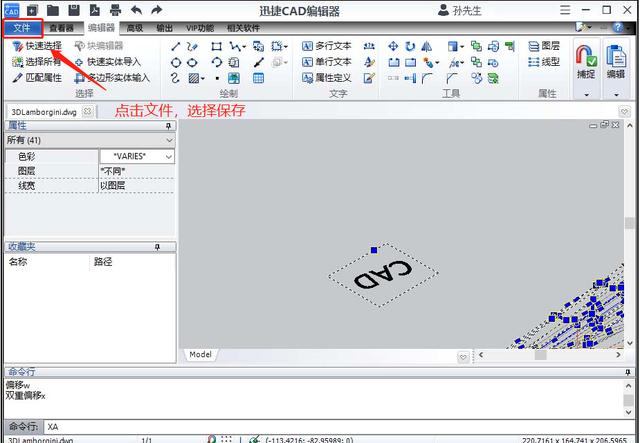Open the 文件 menu tab
Image resolution: width=640 pixels, height=443 pixels.
22,28
